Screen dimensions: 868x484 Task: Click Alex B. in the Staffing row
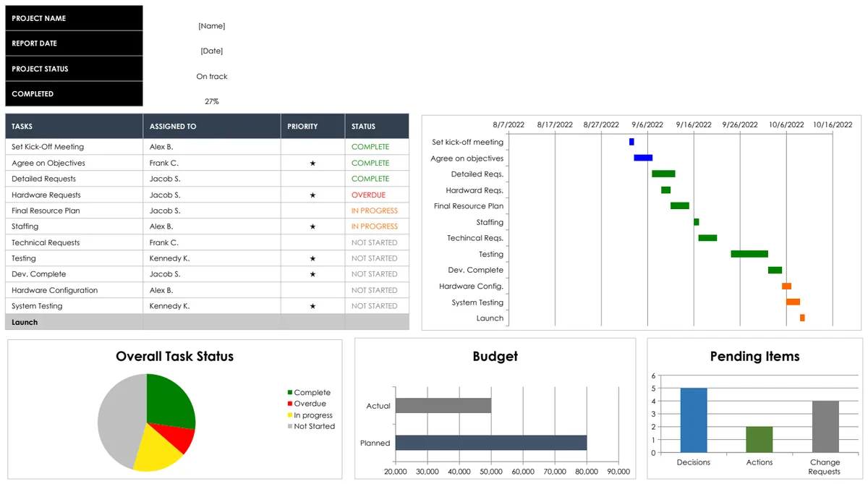[161, 226]
